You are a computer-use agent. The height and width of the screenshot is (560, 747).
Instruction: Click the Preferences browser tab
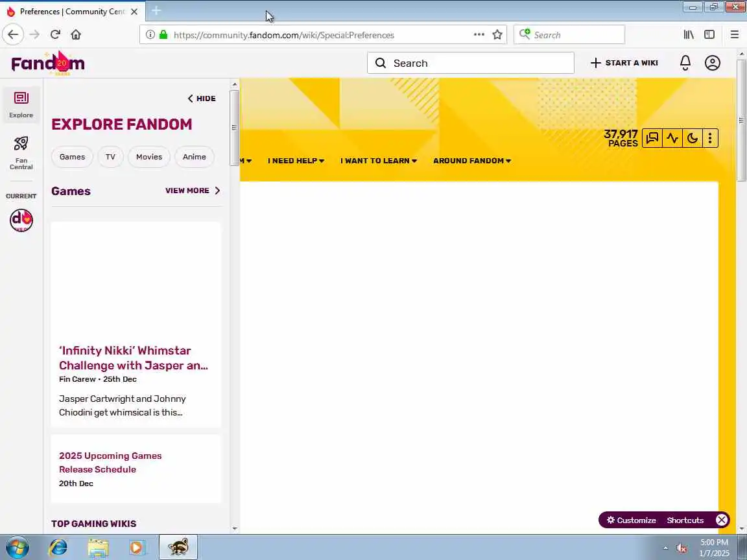click(x=73, y=12)
